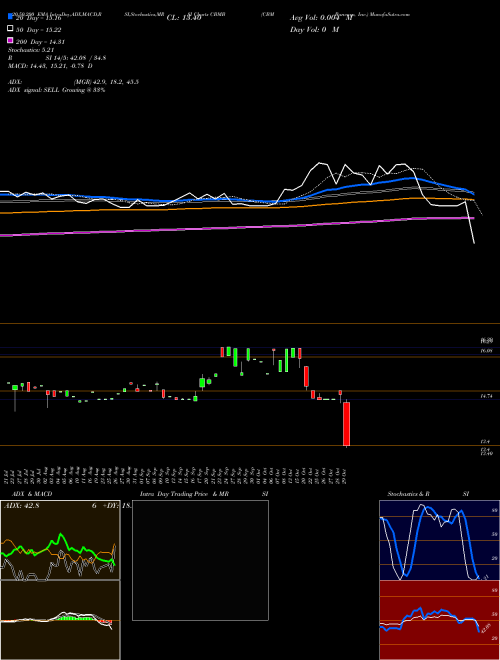The image size is (500, 660).
Task: Click the 'MACD: 14.43, 15.21, -0.78 D' line
Action: [50, 66]
